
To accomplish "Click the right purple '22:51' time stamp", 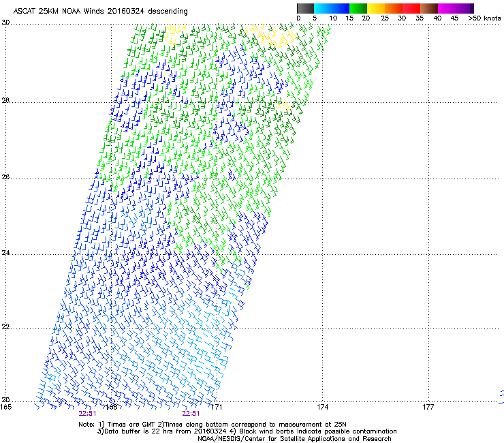I will [x=191, y=414].
